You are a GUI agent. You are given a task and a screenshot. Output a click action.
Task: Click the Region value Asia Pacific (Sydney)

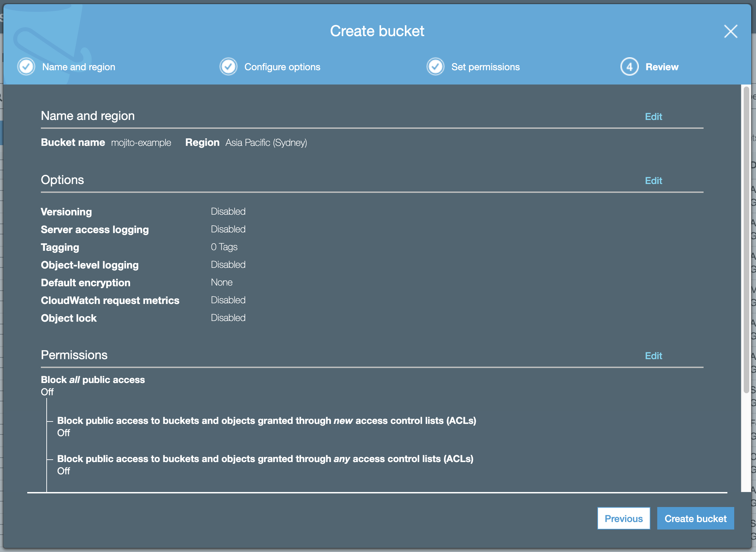[x=266, y=143]
